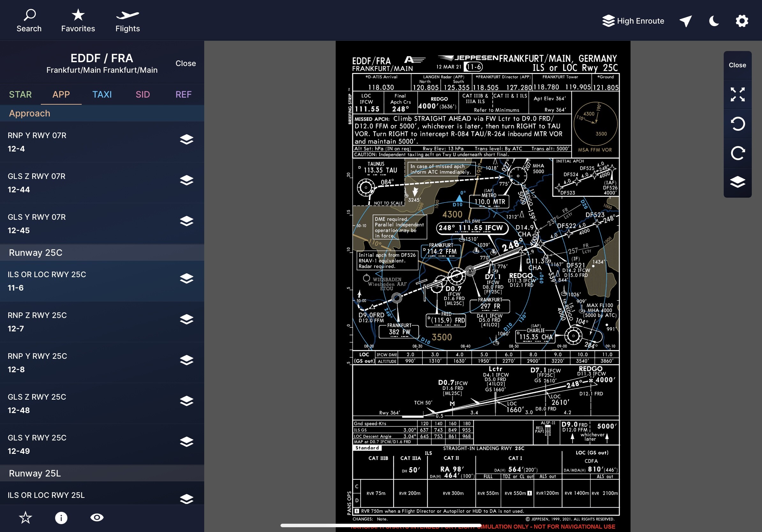The image size is (762, 532).
Task: Open RNP Y RWY 25C chart 12-8
Action: point(102,363)
